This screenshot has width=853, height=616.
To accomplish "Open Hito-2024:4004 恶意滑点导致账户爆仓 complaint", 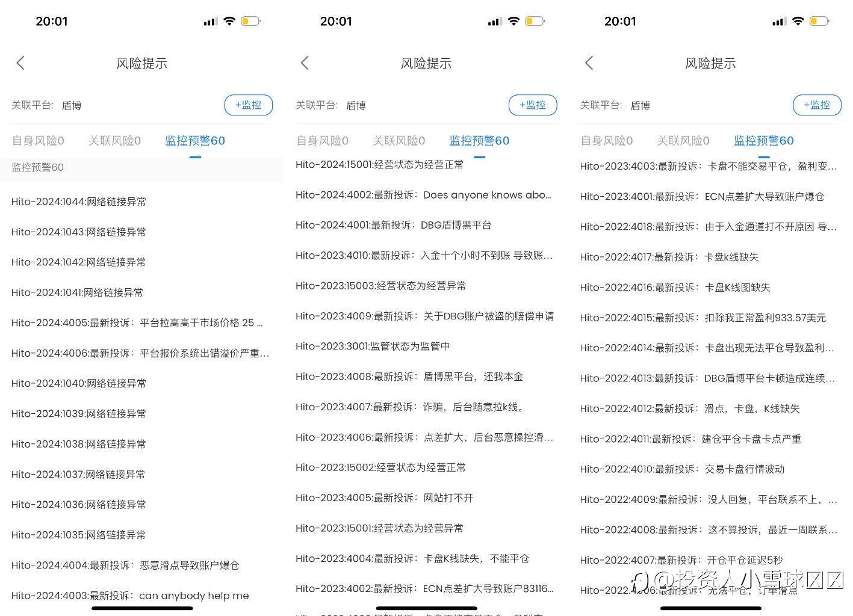I will (125, 565).
